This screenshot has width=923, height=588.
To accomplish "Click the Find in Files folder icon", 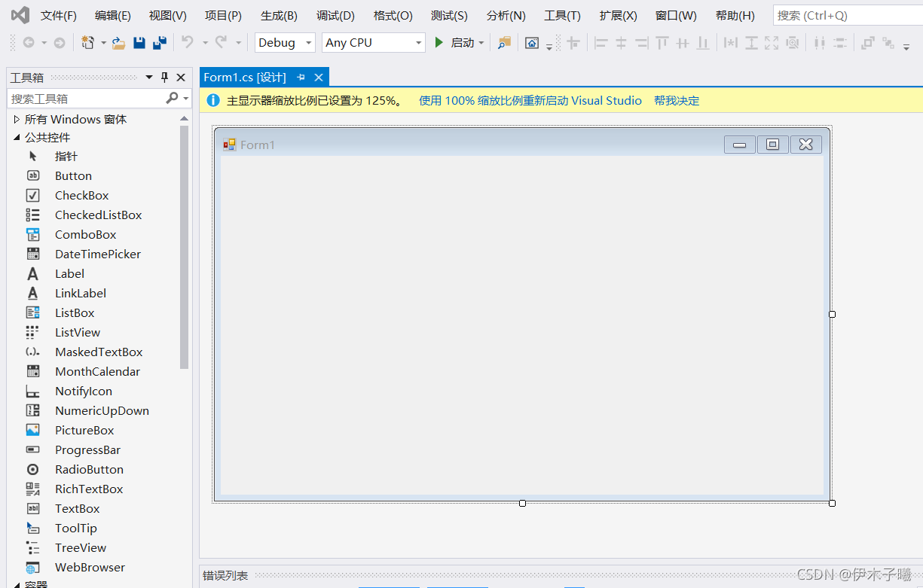I will click(x=504, y=43).
